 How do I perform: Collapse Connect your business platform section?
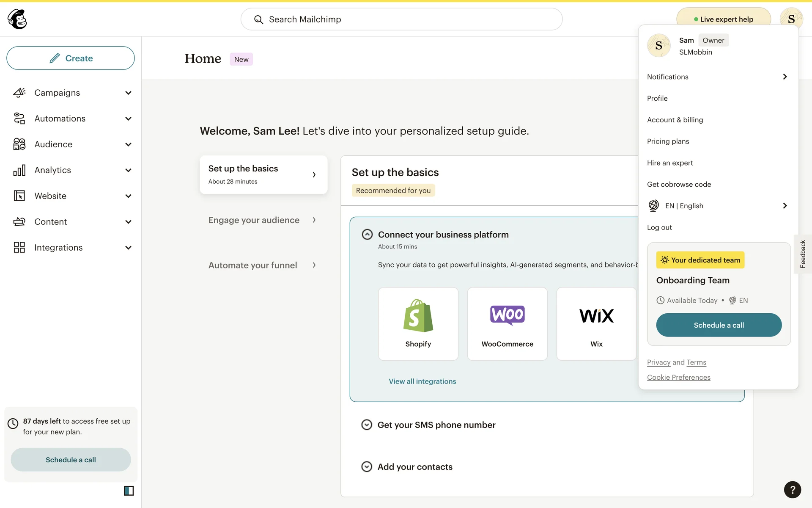click(367, 235)
